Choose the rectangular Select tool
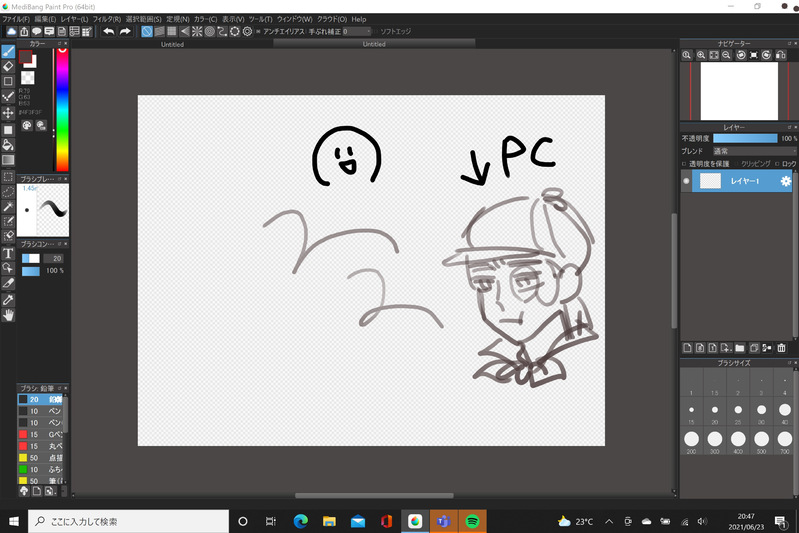Viewport: 799px width, 533px height. click(8, 177)
